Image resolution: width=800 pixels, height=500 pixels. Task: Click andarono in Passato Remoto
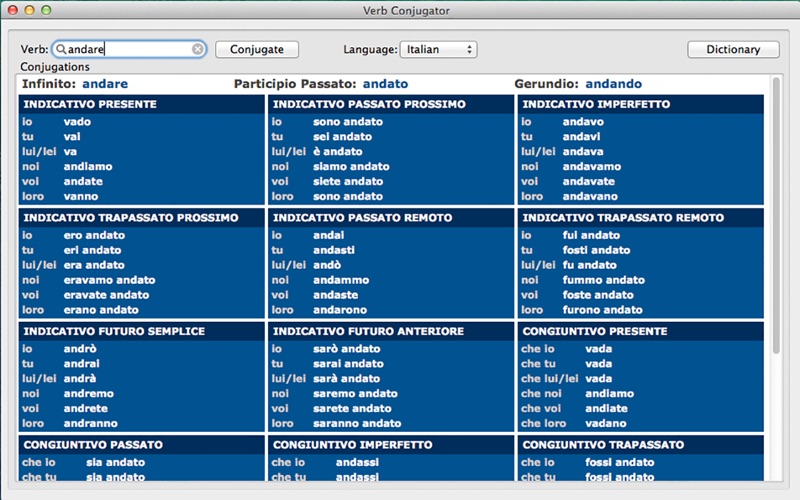[340, 310]
